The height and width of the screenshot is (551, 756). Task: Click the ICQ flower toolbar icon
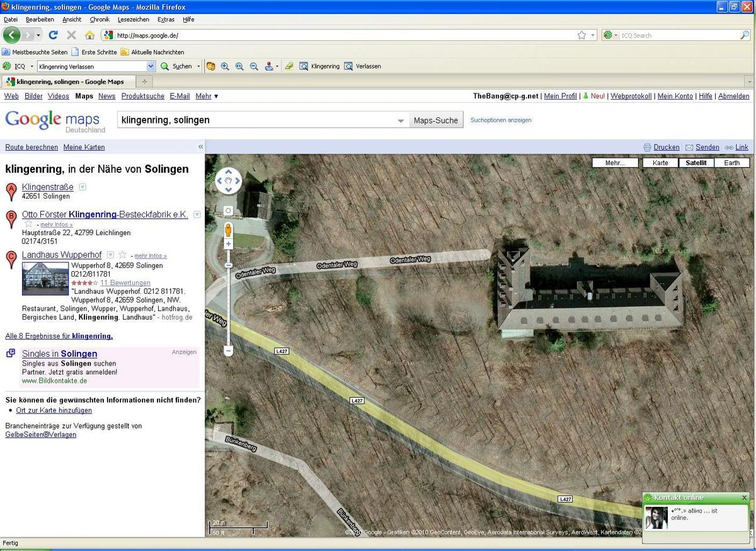7,66
